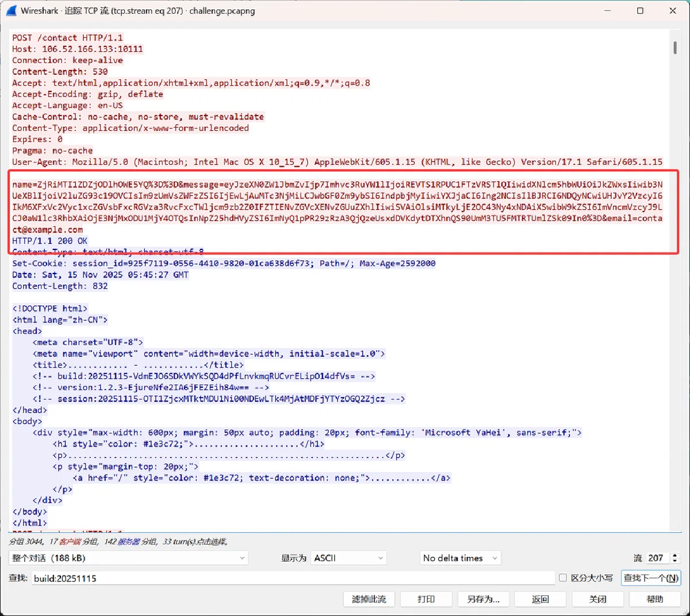Maximize the Wireshark follow stream window
Viewport: 690px width, 616px height.
640,10
